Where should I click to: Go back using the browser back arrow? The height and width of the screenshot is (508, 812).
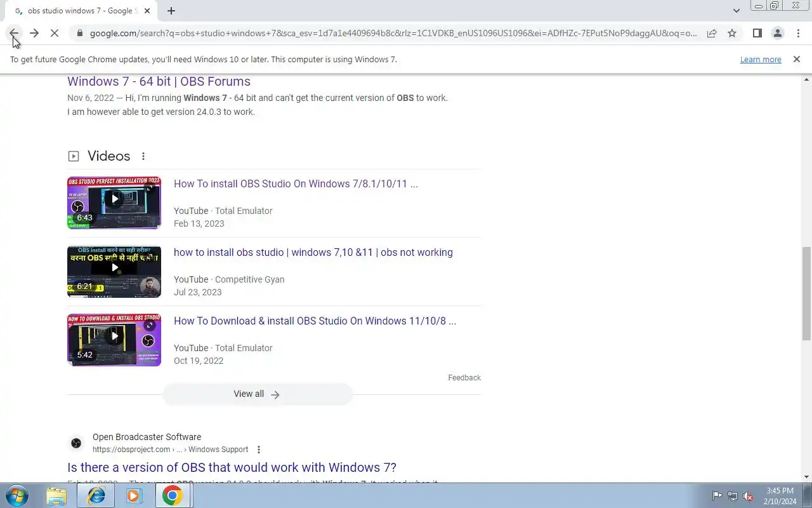14,33
